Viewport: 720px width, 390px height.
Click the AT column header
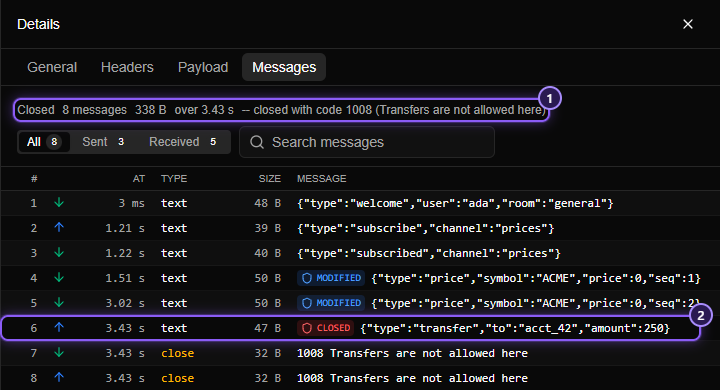[139, 179]
